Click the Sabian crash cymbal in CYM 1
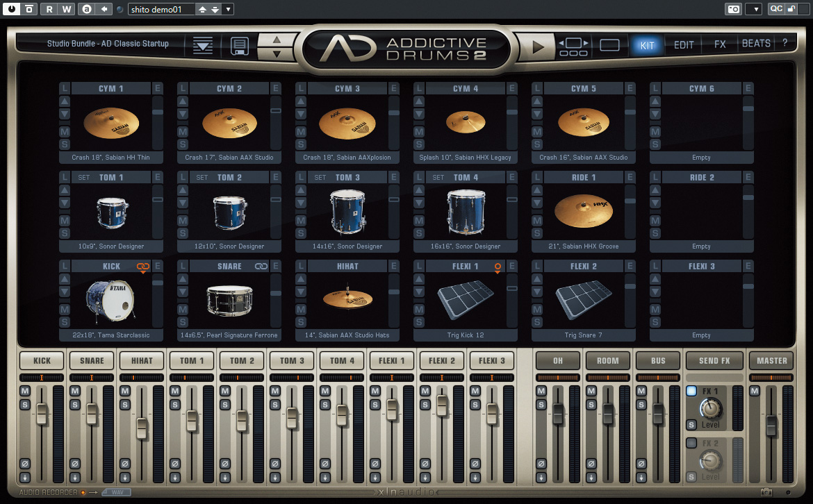 (x=111, y=124)
